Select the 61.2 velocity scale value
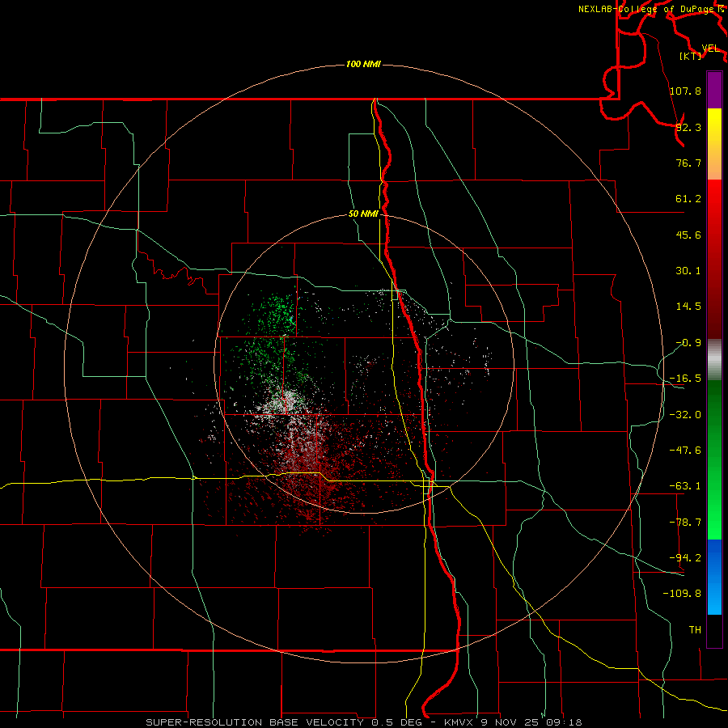The image size is (728, 728). (x=688, y=199)
